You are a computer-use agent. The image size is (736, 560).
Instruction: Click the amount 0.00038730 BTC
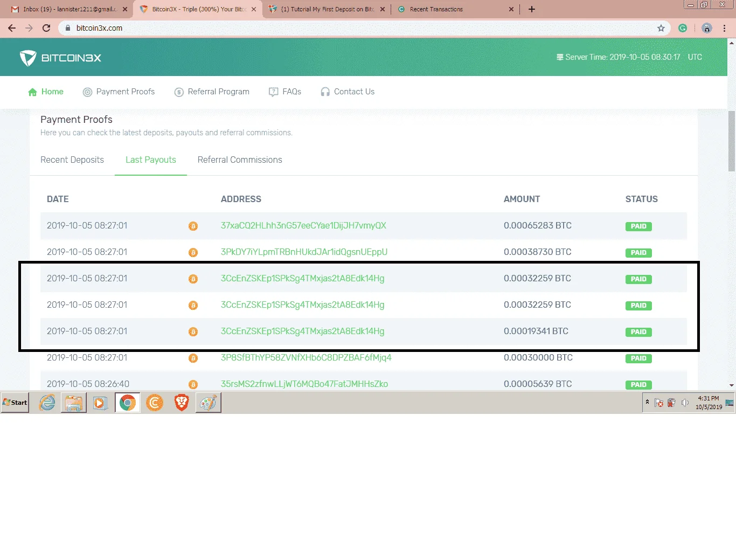538,252
